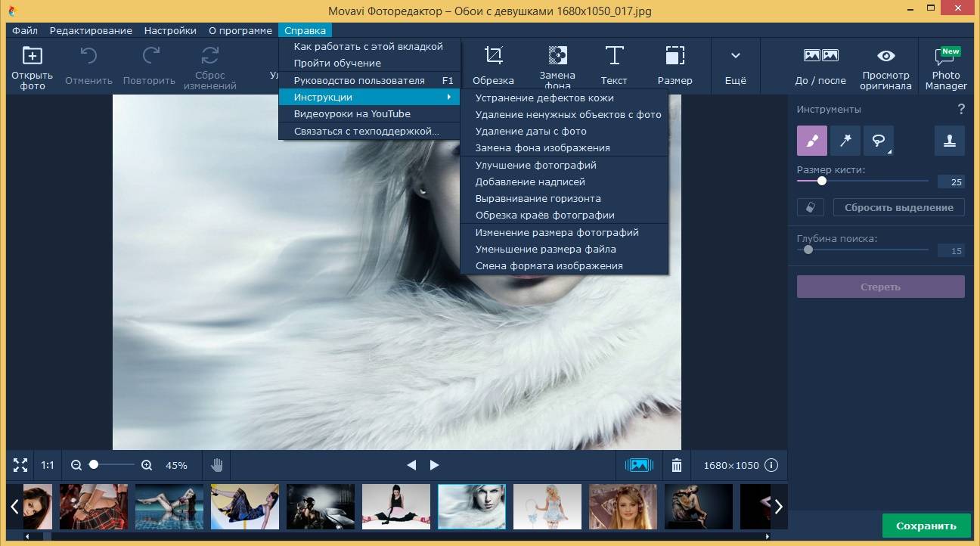Select the stamp tool

[x=950, y=140]
